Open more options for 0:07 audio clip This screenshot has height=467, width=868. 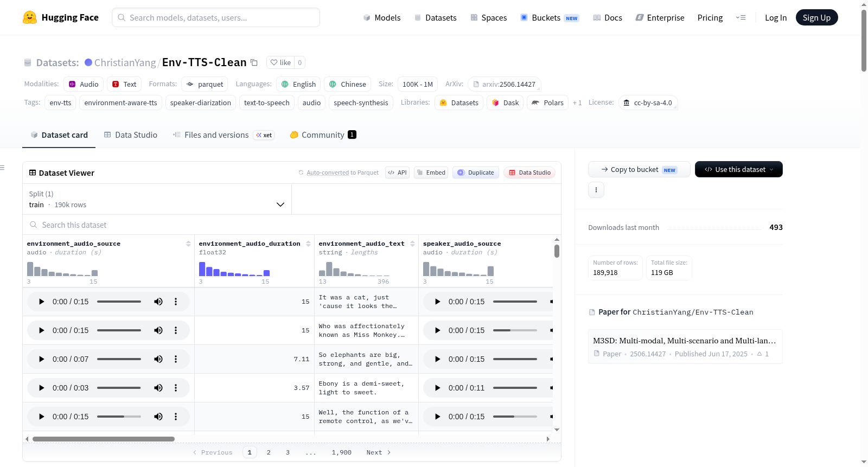(176, 359)
